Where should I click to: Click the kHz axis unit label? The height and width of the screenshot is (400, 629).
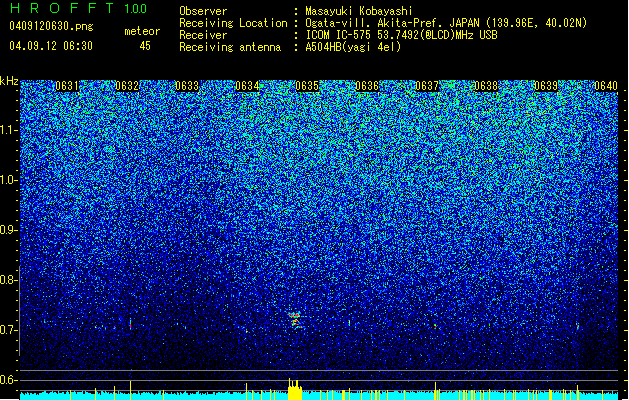point(9,81)
